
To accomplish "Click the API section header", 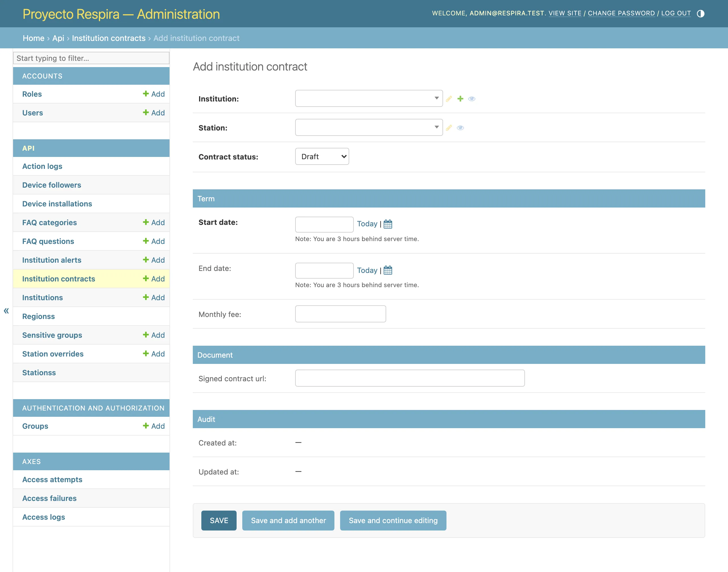I will [28, 148].
